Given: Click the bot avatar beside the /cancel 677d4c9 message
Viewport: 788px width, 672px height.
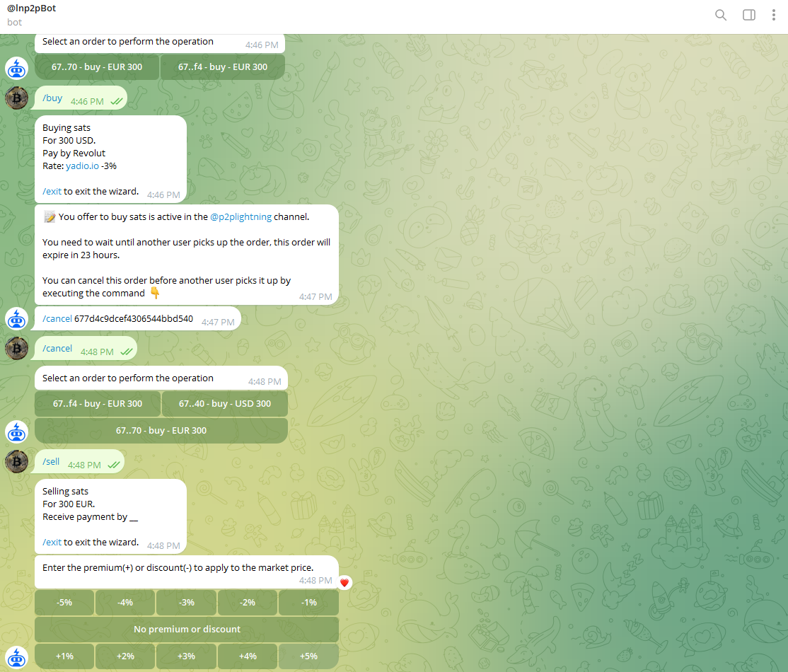Looking at the screenshot, I should 16,318.
